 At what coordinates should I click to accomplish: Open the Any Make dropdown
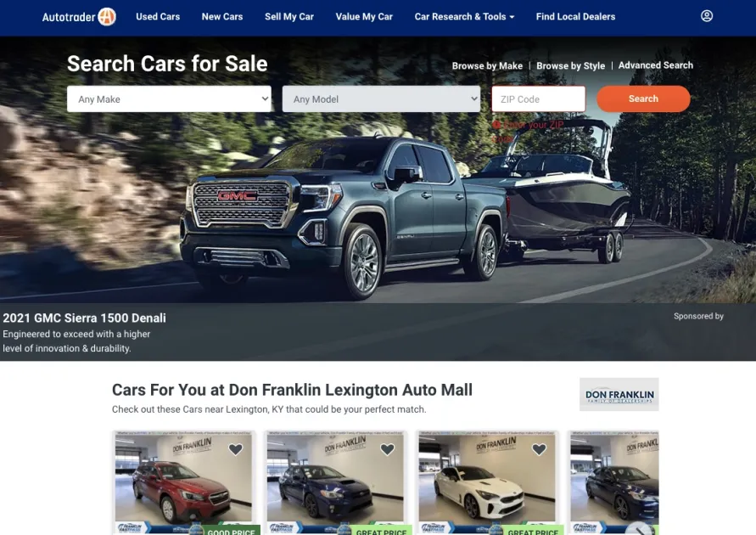click(169, 99)
